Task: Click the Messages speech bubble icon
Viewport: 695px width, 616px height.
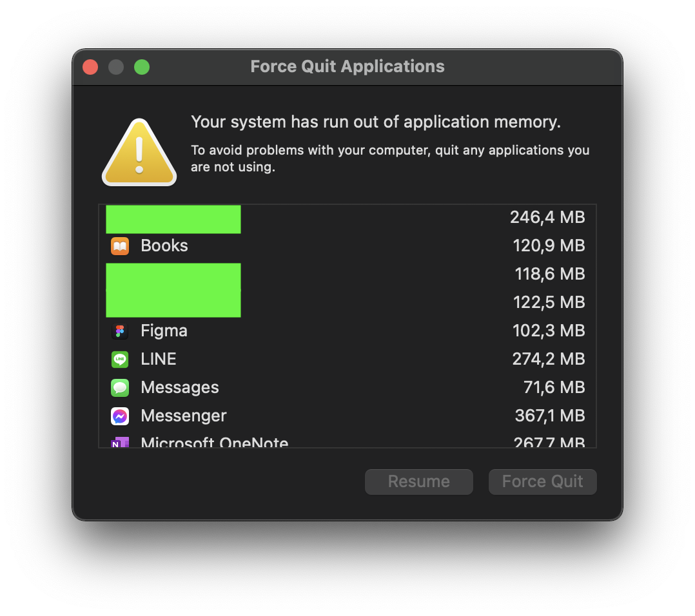Action: 120,388
